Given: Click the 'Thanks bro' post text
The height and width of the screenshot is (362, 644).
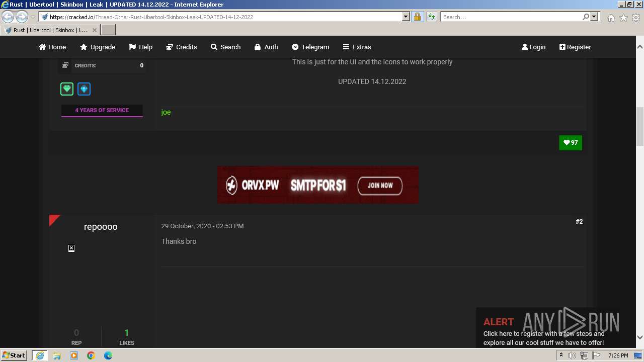Looking at the screenshot, I should [179, 241].
